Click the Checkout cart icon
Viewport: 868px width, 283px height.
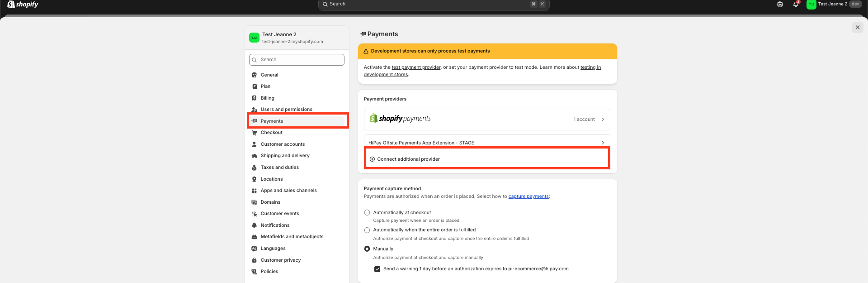[254, 133]
